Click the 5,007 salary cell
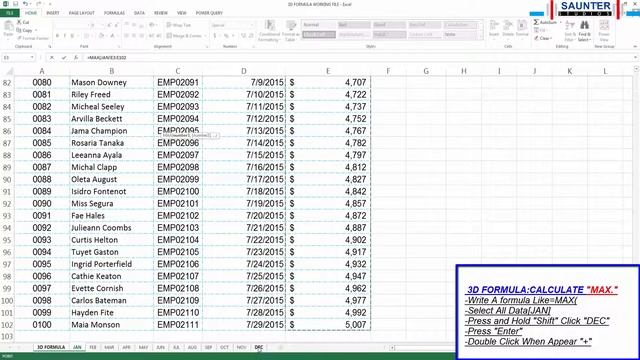The height and width of the screenshot is (360, 640). (328, 325)
